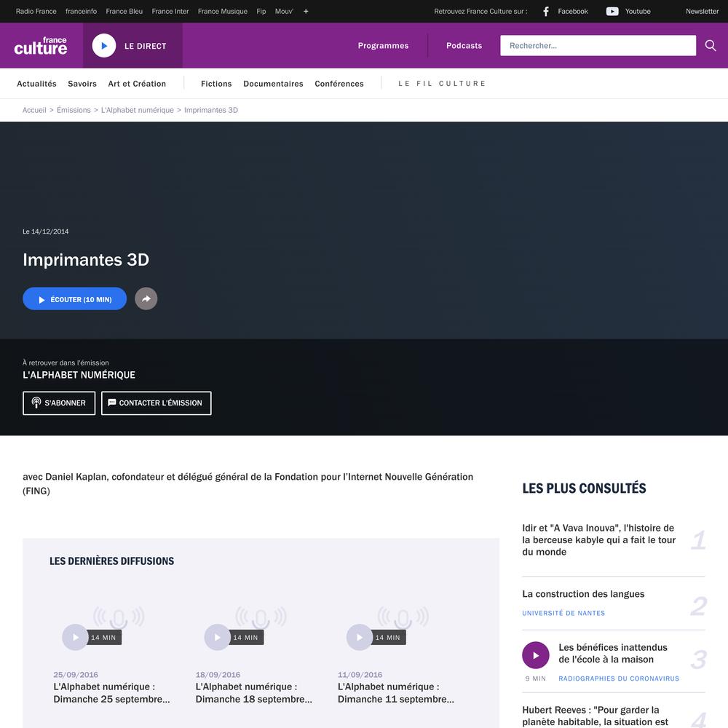Click the search magnifier icon

click(x=711, y=45)
